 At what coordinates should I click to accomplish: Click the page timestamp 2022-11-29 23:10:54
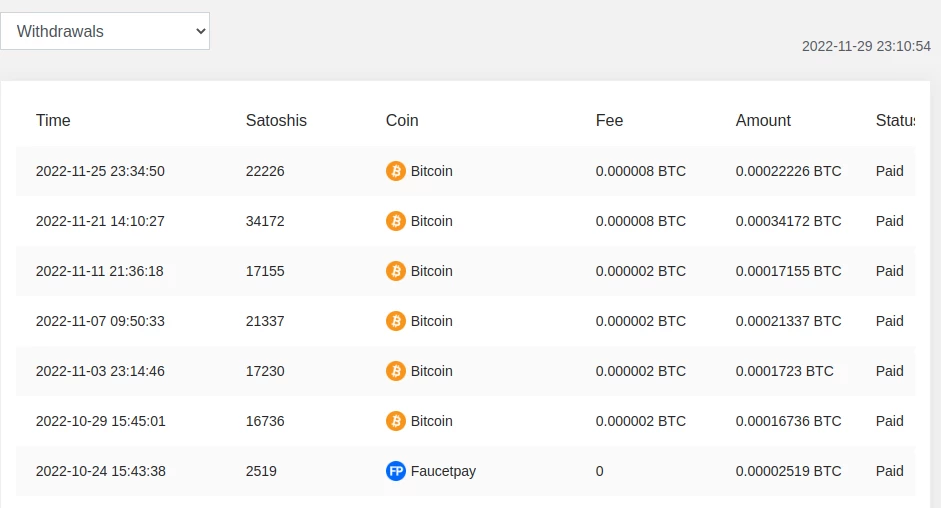click(x=866, y=46)
